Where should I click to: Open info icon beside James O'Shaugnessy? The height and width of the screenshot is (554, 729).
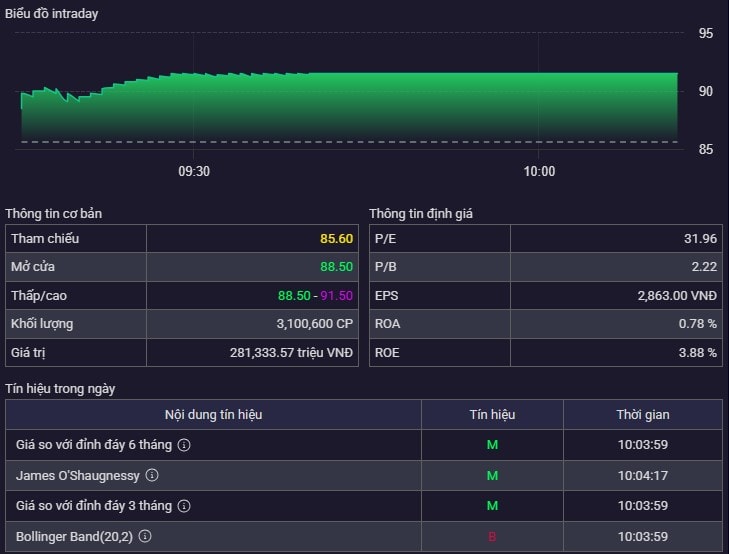click(x=152, y=475)
